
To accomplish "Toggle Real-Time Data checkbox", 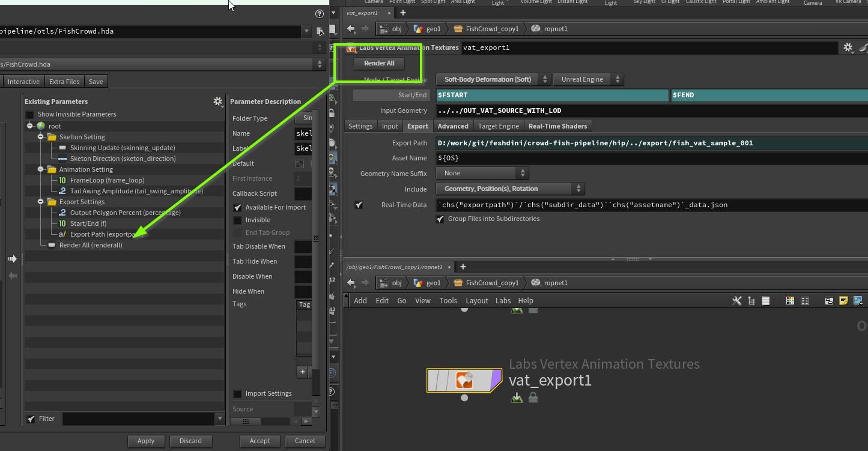I will 359,205.
